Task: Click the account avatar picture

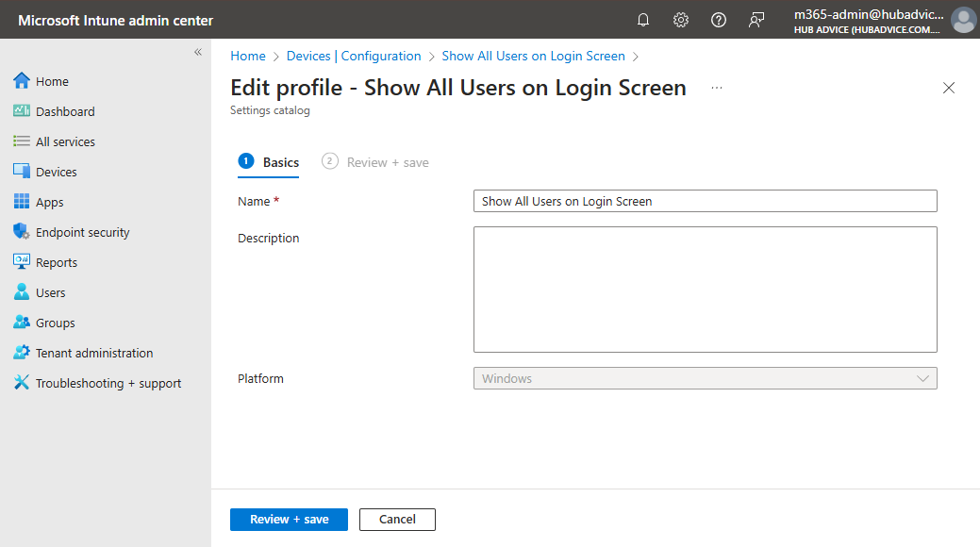Action: (x=963, y=20)
